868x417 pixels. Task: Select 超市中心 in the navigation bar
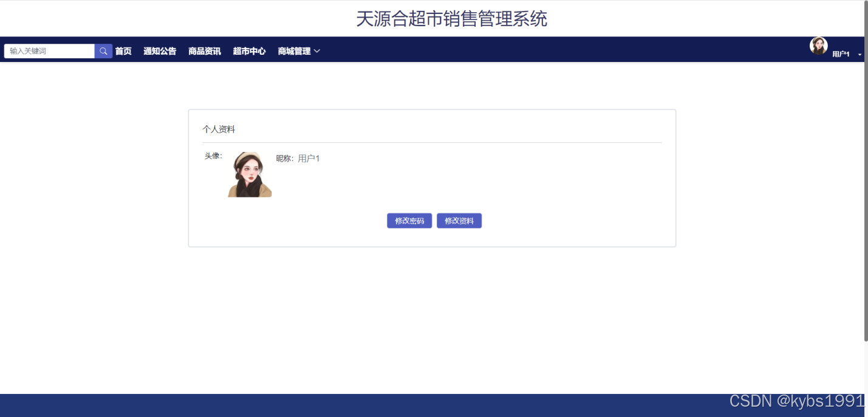(250, 51)
